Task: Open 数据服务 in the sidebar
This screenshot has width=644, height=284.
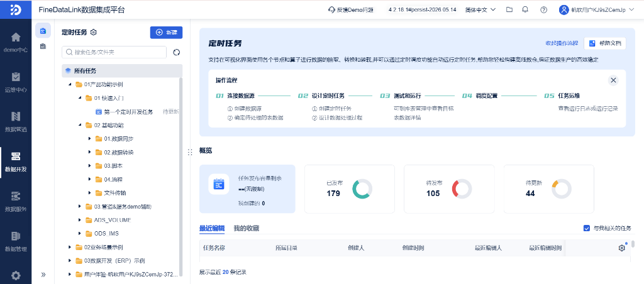Action: click(x=16, y=202)
